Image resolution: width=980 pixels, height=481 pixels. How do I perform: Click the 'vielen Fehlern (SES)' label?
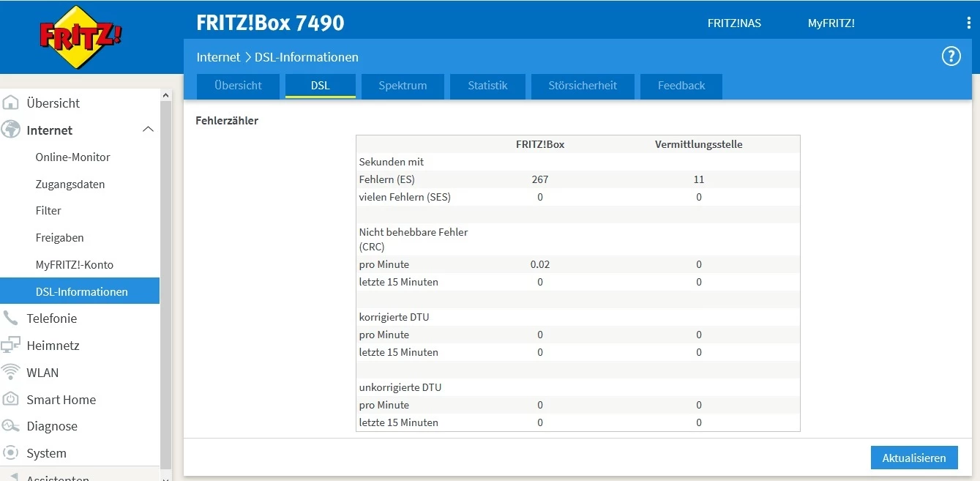pos(405,197)
